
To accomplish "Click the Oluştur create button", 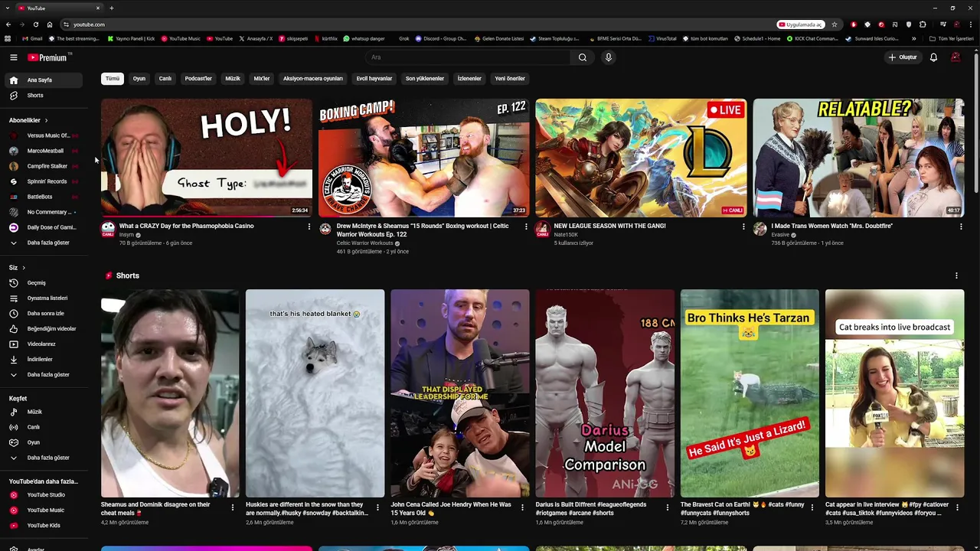I will [x=903, y=57].
